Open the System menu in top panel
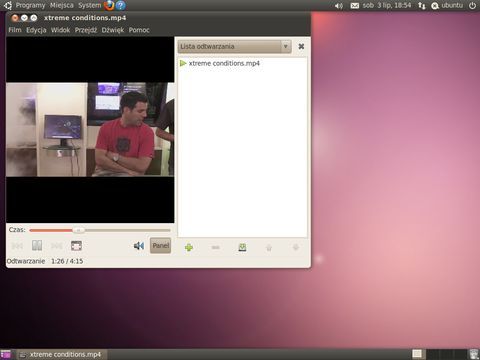 [x=89, y=5]
